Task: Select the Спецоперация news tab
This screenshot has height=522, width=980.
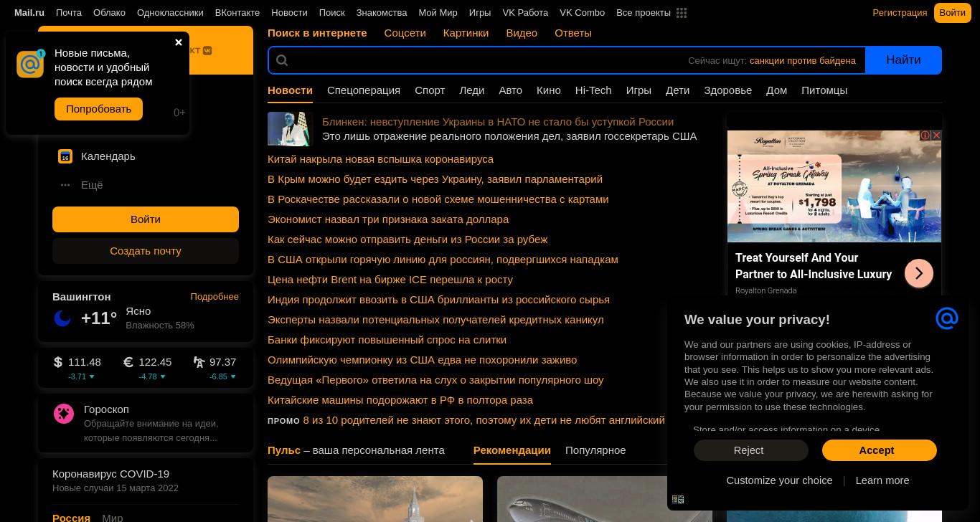Action: tap(364, 90)
